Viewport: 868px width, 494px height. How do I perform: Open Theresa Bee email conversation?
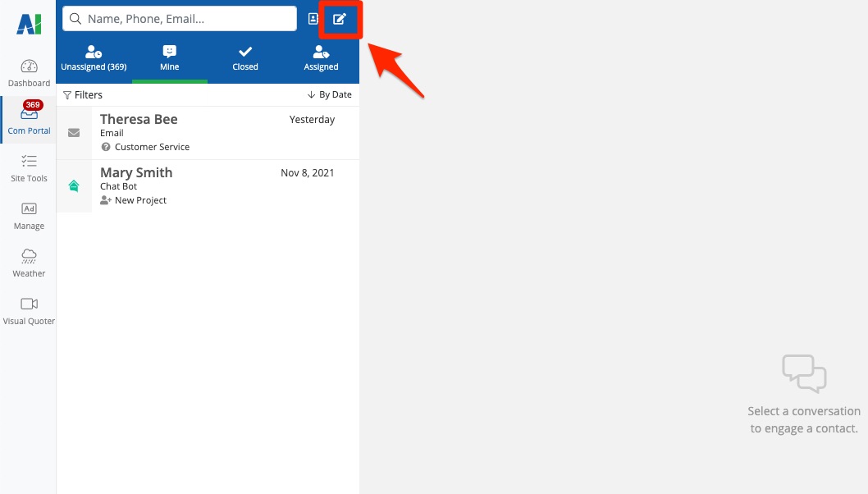pyautogui.click(x=217, y=132)
